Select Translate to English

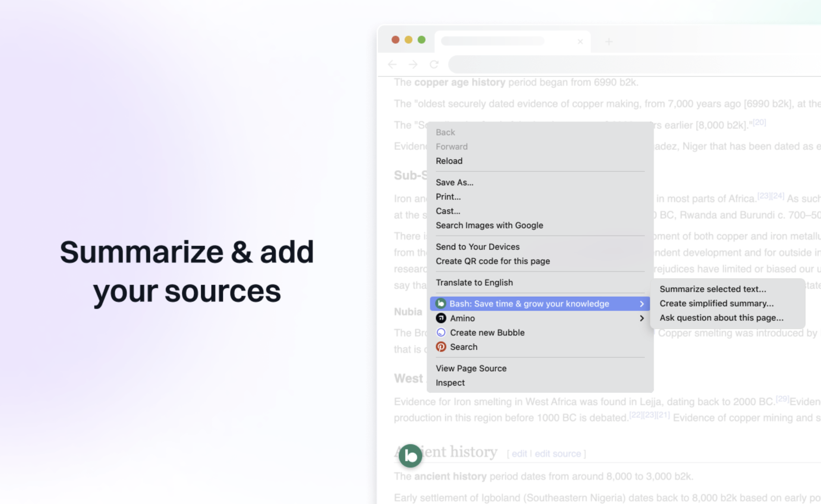(x=474, y=282)
